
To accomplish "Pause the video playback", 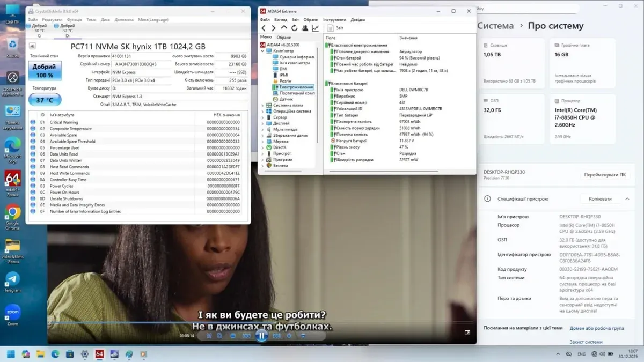I will [x=261, y=336].
